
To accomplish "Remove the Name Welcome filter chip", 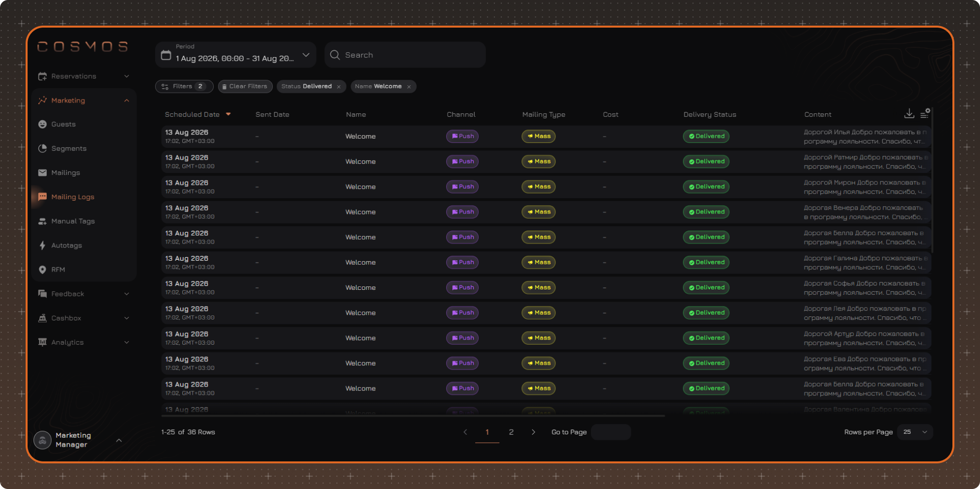I will pyautogui.click(x=409, y=87).
